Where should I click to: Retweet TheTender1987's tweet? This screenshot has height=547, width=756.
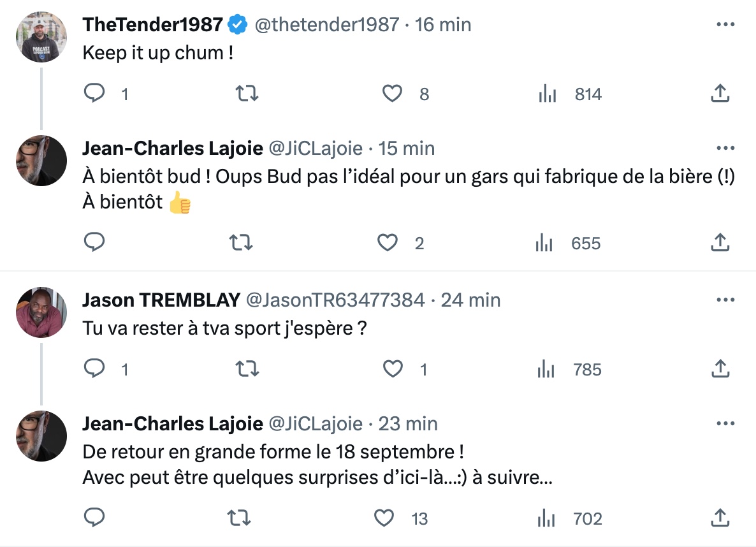click(x=247, y=92)
